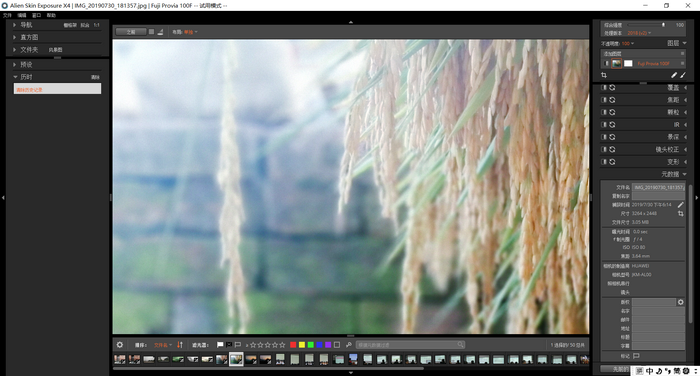Open the filmstrip settings gear
This screenshot has height=376, width=700.
coord(120,345)
